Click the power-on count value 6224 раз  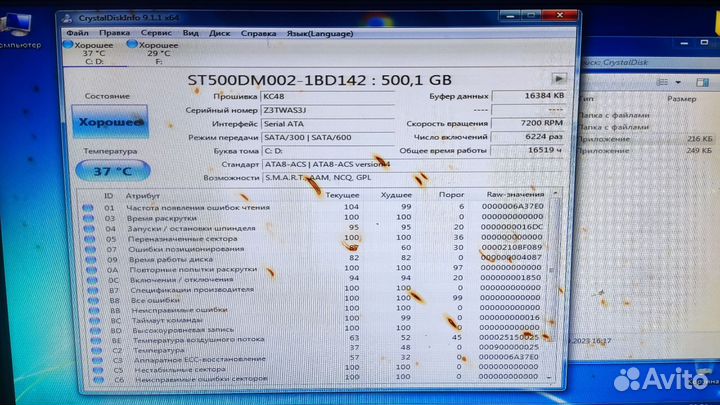pyautogui.click(x=528, y=136)
